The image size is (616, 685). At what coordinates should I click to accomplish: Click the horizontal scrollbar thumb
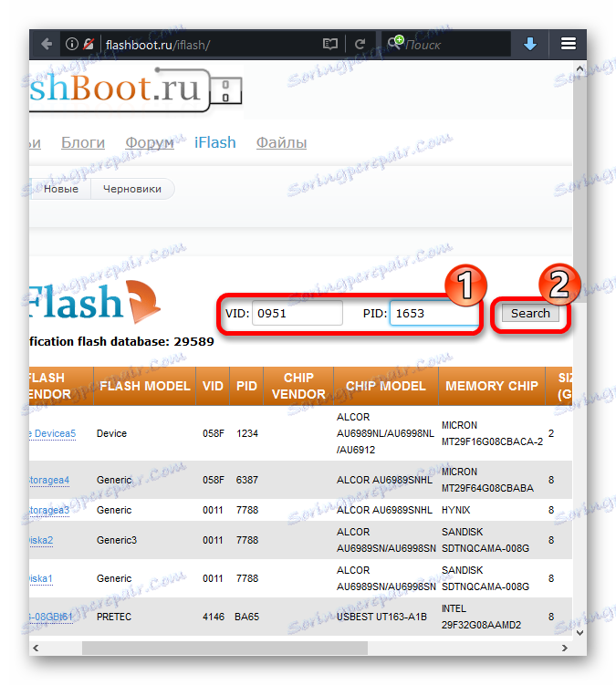point(224,649)
